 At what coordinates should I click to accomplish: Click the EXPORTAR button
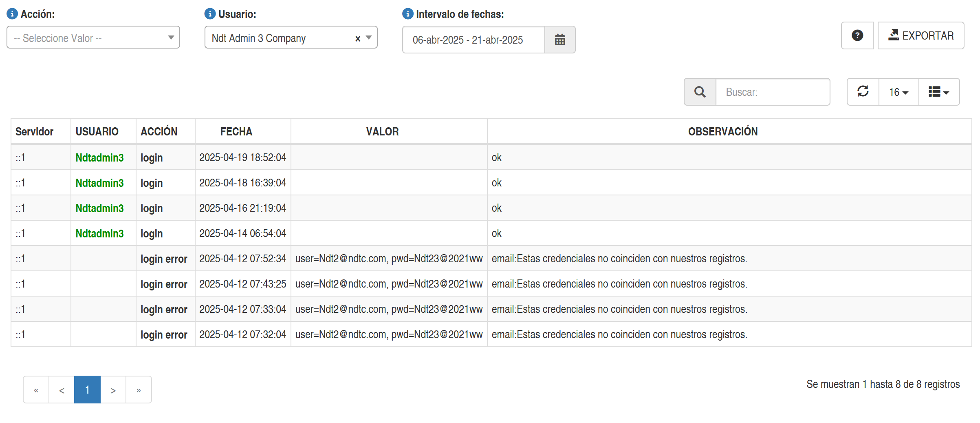pos(921,35)
